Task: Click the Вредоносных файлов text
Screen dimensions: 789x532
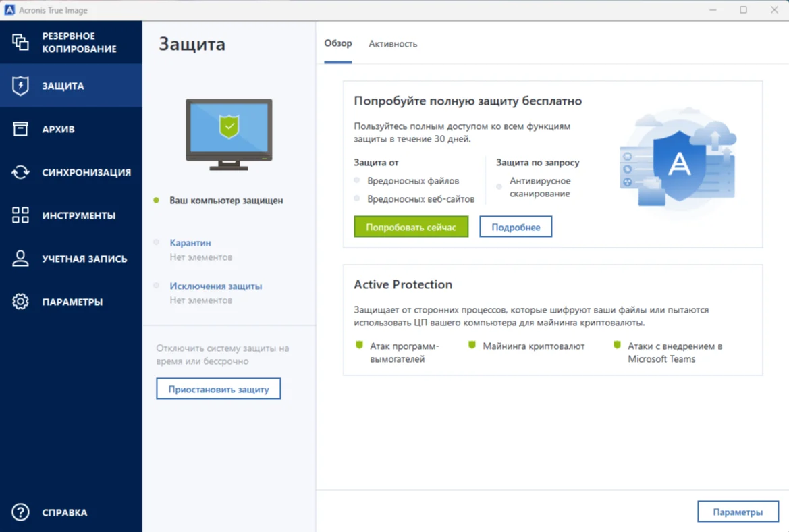Action: [x=413, y=181]
